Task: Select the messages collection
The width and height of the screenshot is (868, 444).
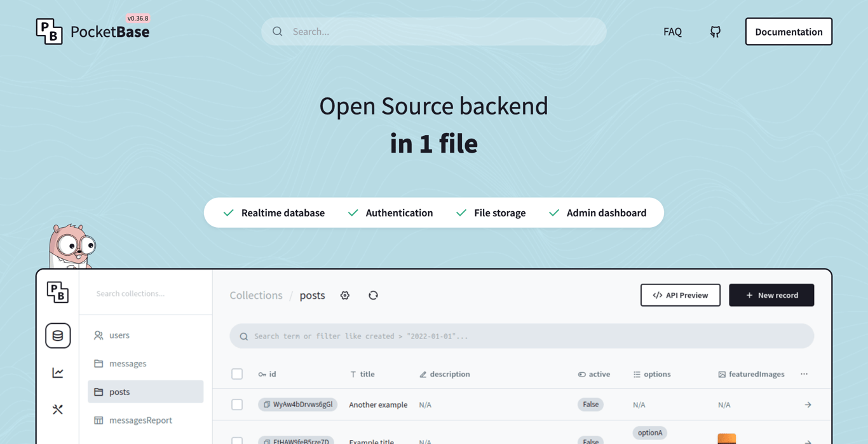Action: 146,363
